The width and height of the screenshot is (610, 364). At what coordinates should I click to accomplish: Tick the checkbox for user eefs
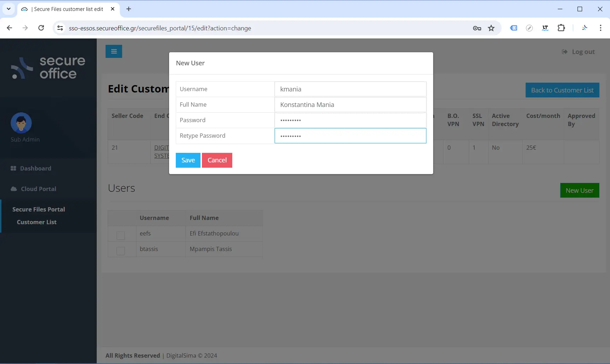121,235
